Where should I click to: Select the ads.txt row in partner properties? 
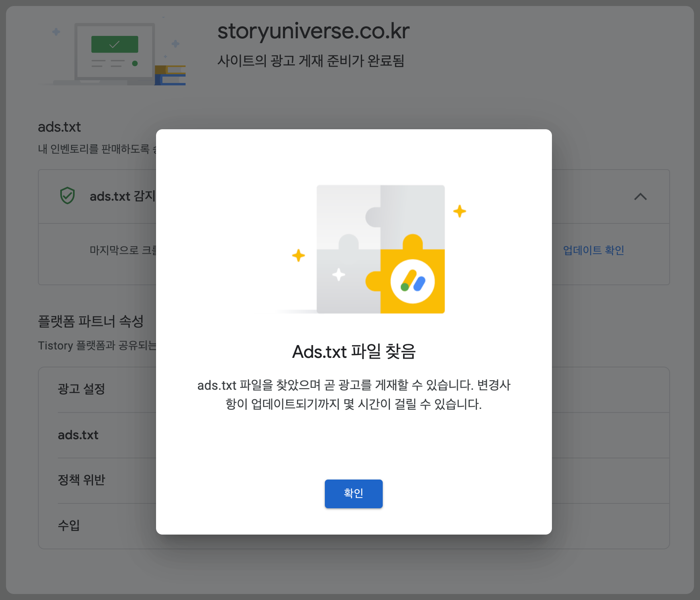click(x=354, y=435)
